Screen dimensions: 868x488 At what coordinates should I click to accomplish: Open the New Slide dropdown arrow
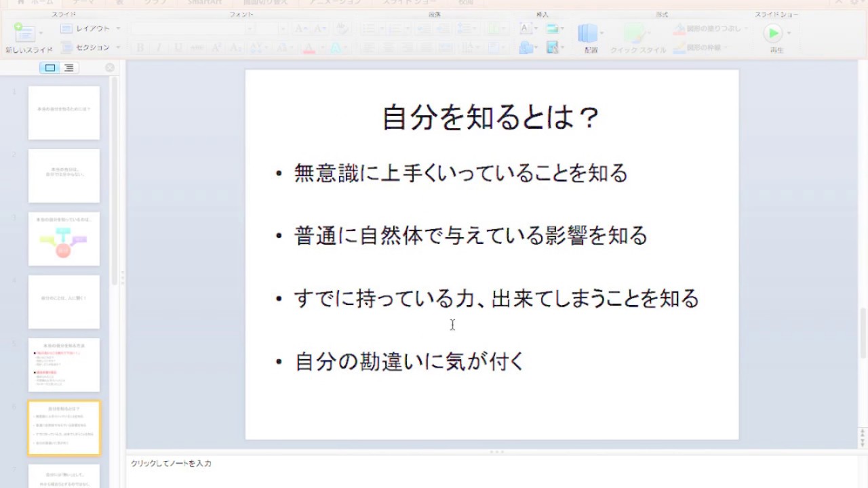pos(41,33)
